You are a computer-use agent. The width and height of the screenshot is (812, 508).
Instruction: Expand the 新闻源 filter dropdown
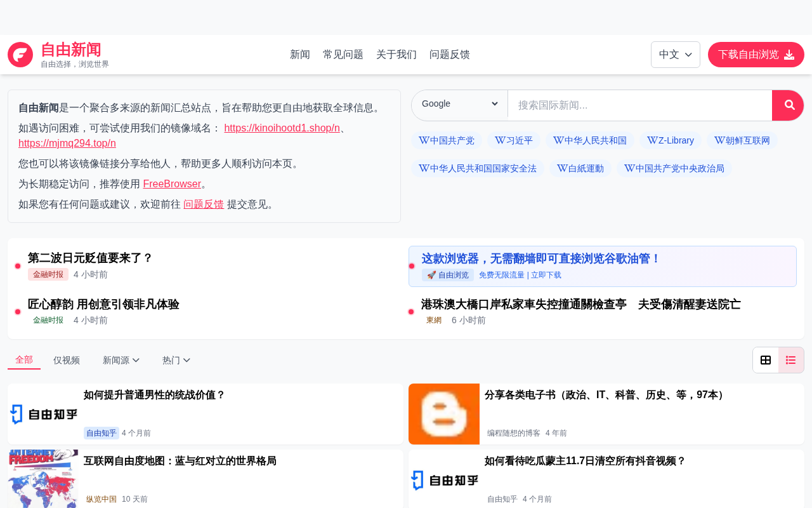(x=121, y=361)
